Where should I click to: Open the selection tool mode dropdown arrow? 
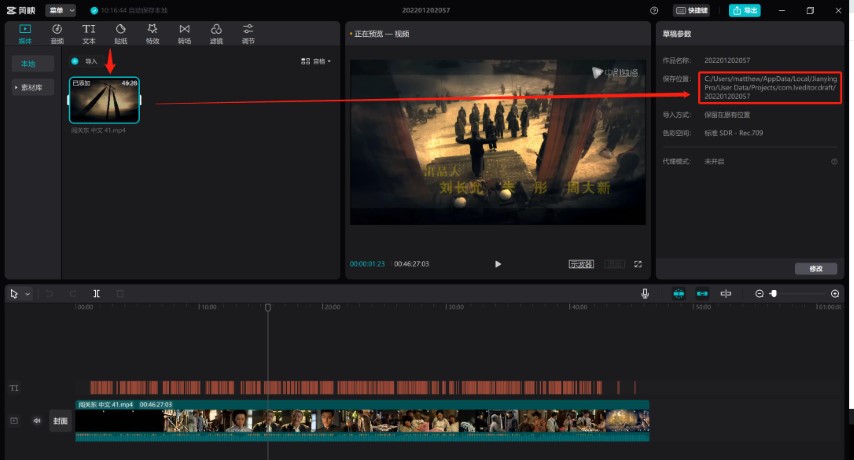pos(27,294)
